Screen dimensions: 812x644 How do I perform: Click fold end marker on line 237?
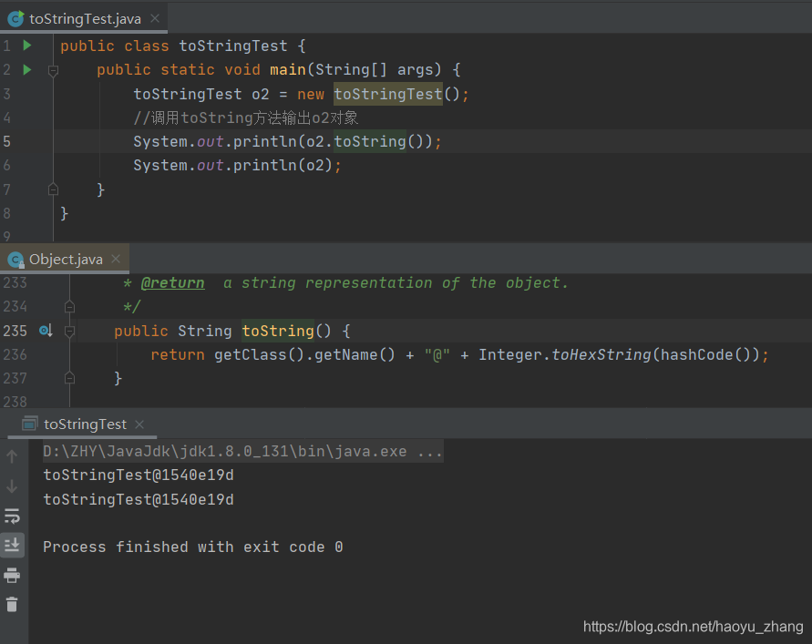point(69,378)
